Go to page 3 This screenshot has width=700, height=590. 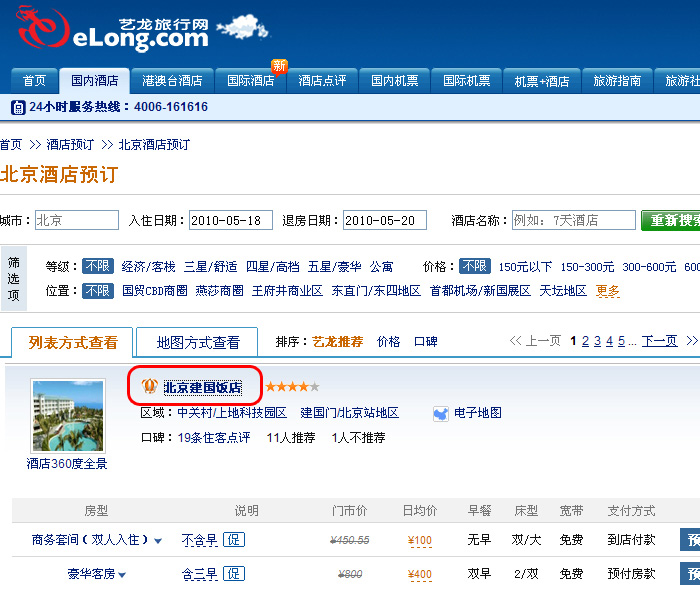pyautogui.click(x=598, y=341)
